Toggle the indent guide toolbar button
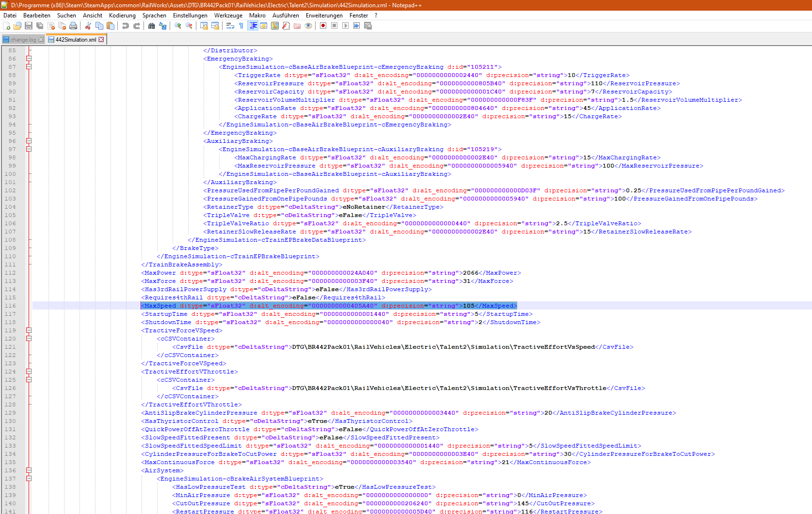Image resolution: width=812 pixels, height=514 pixels. tap(253, 26)
